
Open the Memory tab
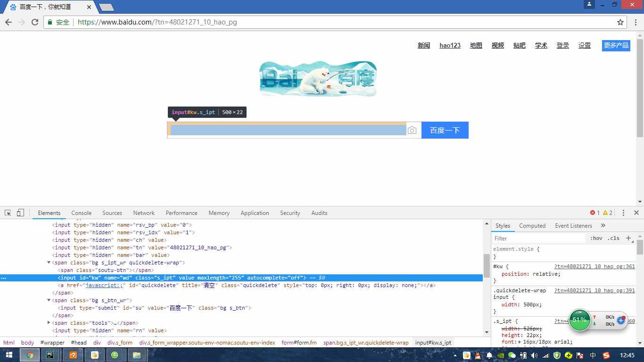[x=219, y=213]
